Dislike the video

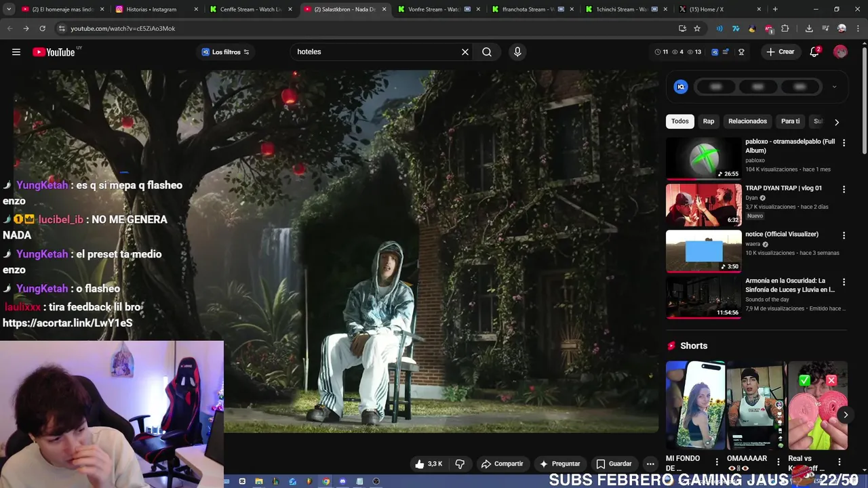pos(460,464)
